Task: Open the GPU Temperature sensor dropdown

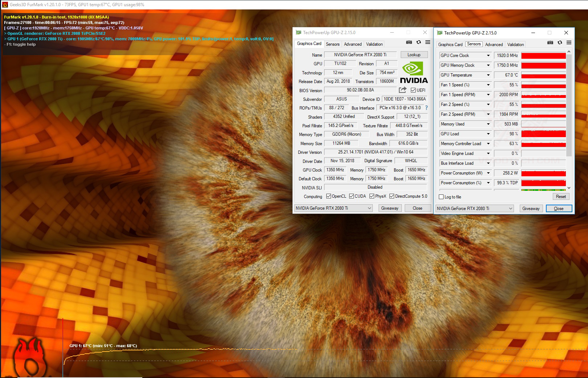Action: point(488,75)
